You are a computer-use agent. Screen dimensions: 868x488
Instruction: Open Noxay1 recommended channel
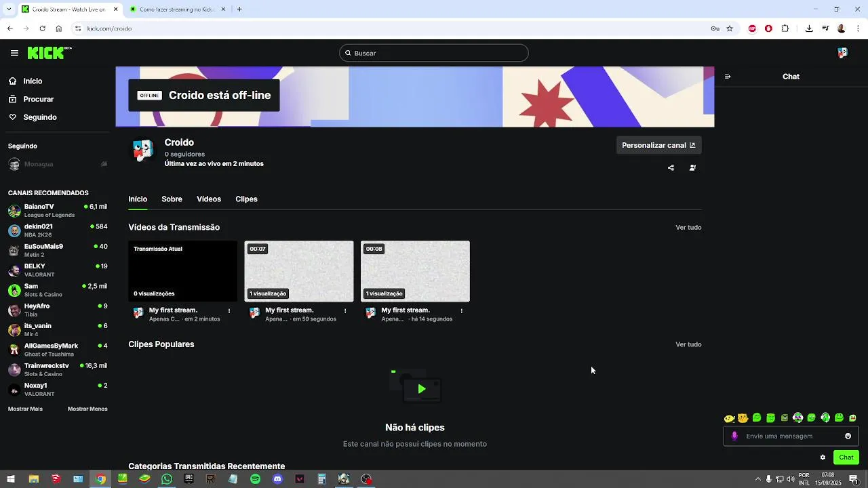coord(58,390)
